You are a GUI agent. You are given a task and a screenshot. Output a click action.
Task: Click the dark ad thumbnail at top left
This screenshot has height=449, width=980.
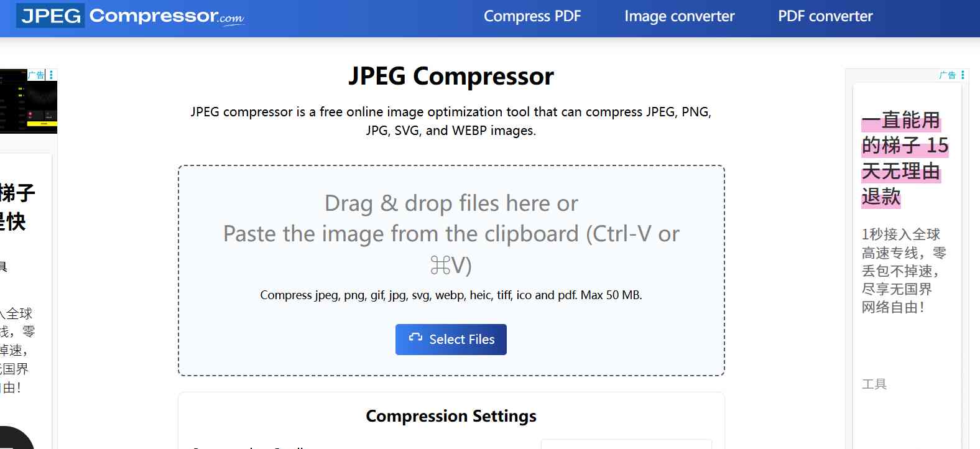click(x=28, y=101)
